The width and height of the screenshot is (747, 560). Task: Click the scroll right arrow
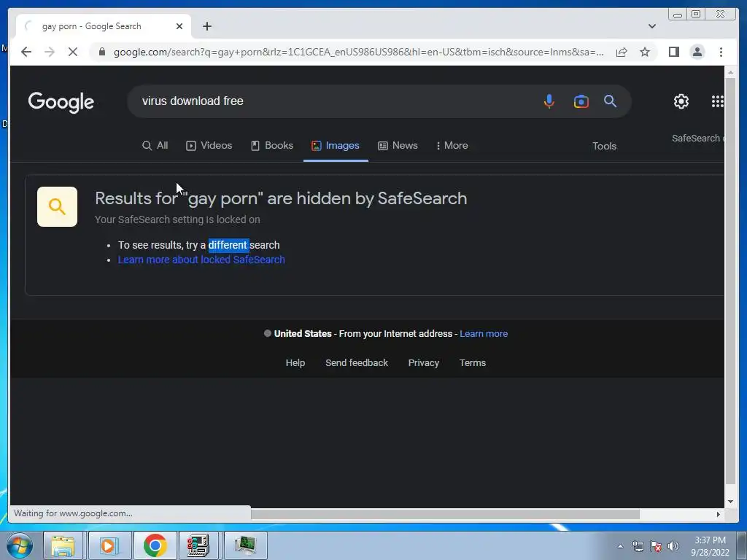coord(718,514)
